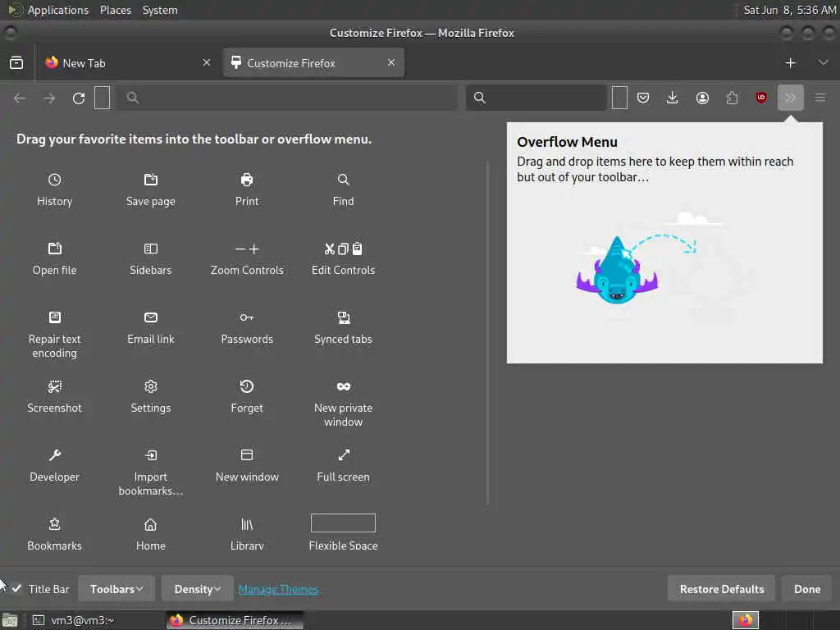This screenshot has height=630, width=840.
Task: Select the Synced tabs item icon
Action: pyautogui.click(x=343, y=317)
